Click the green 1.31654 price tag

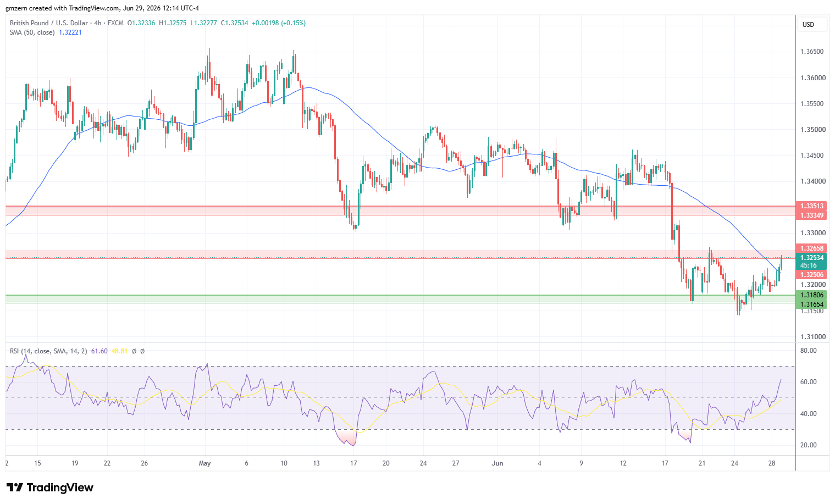[812, 304]
